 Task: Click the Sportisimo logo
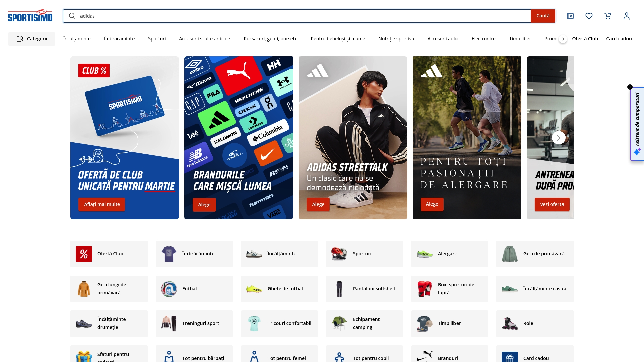[x=30, y=16]
